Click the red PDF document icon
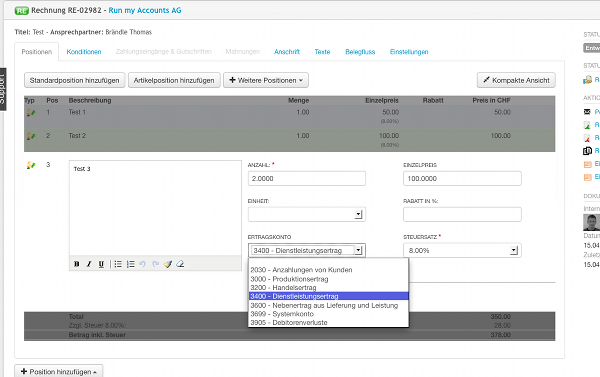600x377 pixels. point(587,138)
